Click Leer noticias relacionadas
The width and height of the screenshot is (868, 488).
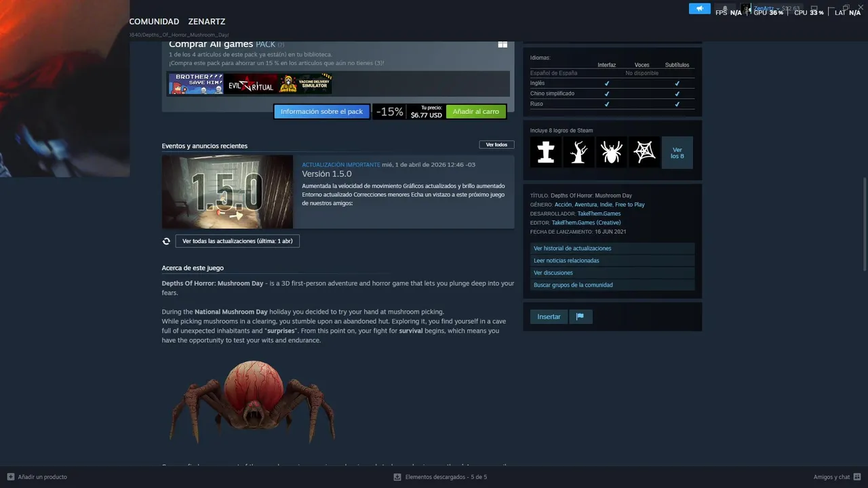click(x=612, y=261)
